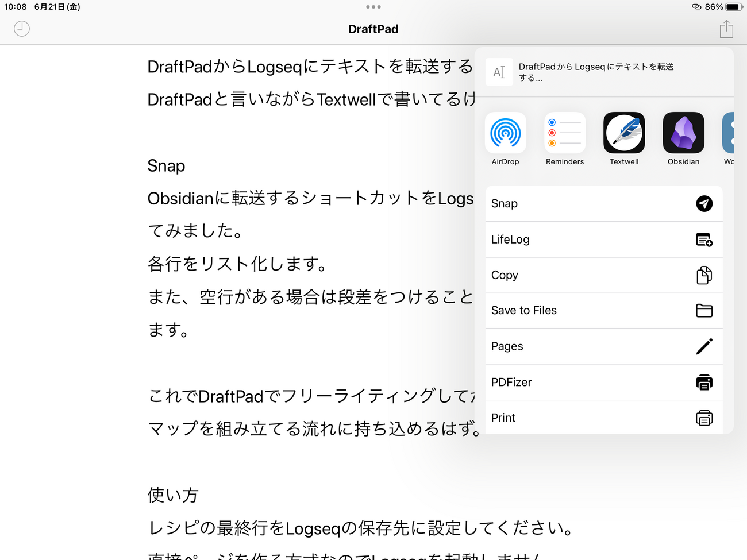The width and height of the screenshot is (747, 560).
Task: Share via AirDrop
Action: [505, 139]
